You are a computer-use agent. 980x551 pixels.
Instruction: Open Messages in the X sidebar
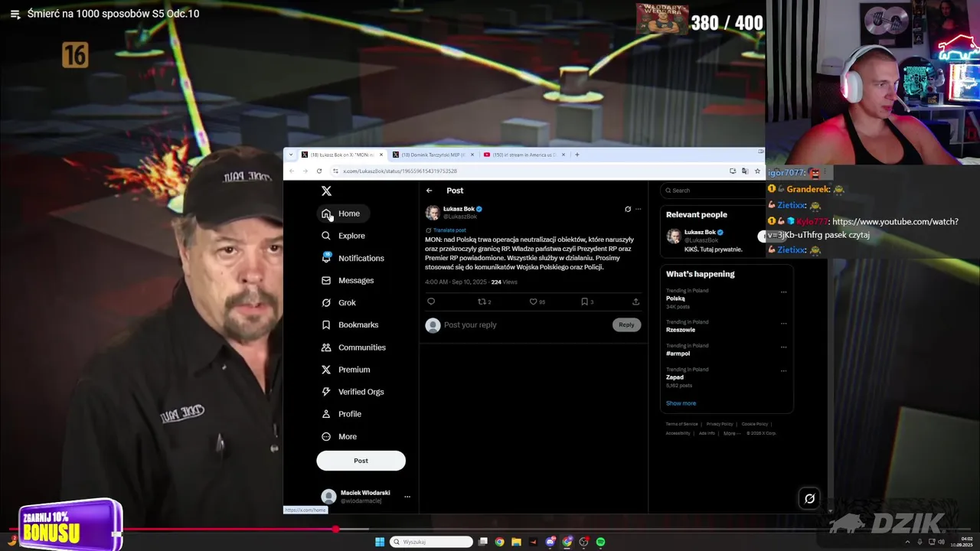(348, 280)
